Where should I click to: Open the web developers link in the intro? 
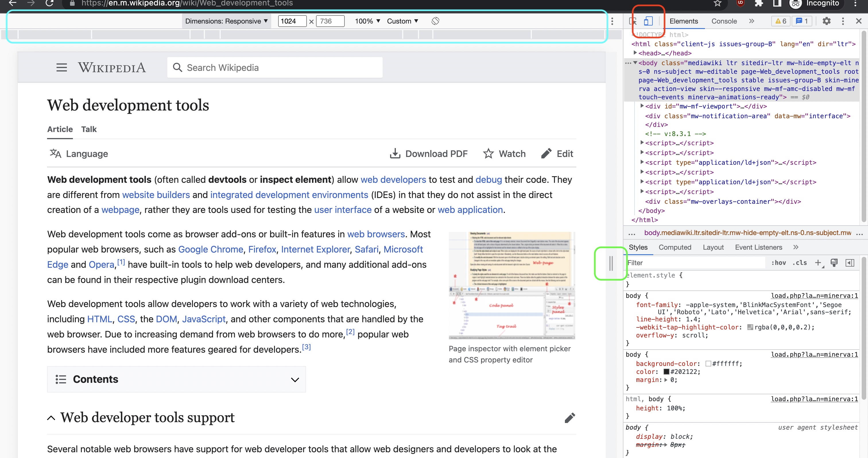[393, 179]
